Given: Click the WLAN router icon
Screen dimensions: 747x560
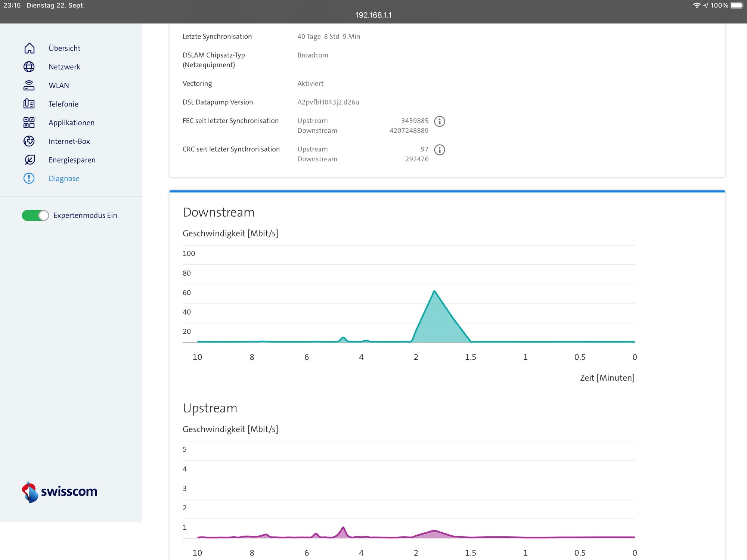Looking at the screenshot, I should coord(29,86).
